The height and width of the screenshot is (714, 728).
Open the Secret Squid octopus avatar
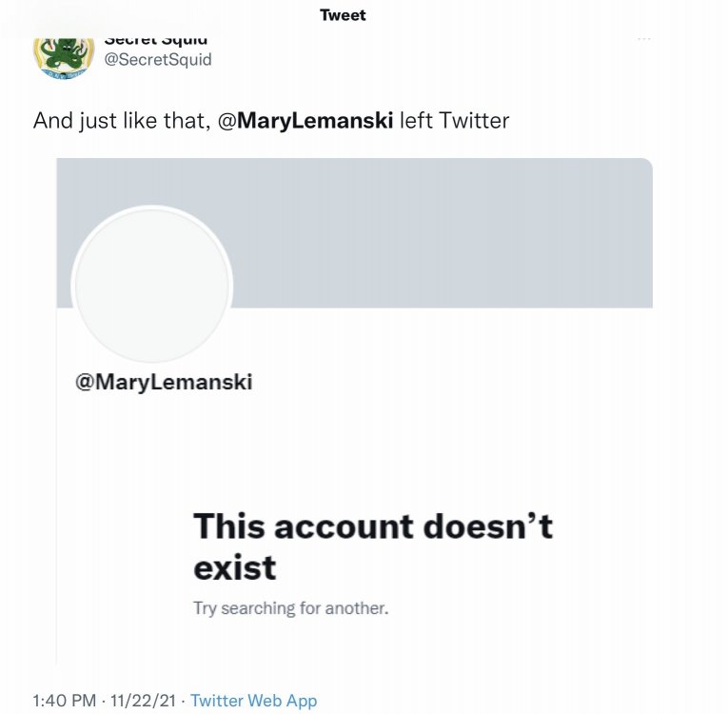(64, 58)
